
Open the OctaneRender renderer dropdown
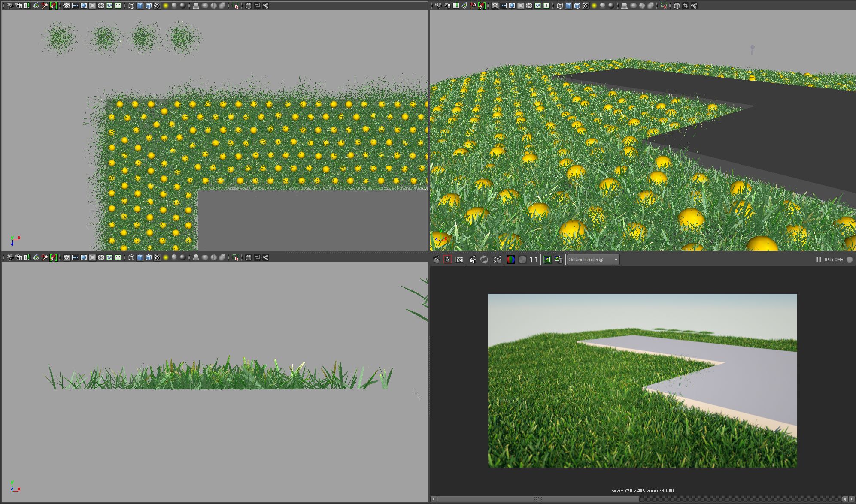(x=616, y=260)
